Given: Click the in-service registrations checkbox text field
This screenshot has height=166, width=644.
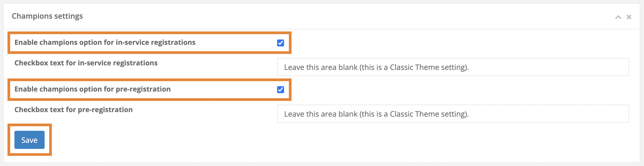Looking at the screenshot, I should 453,67.
